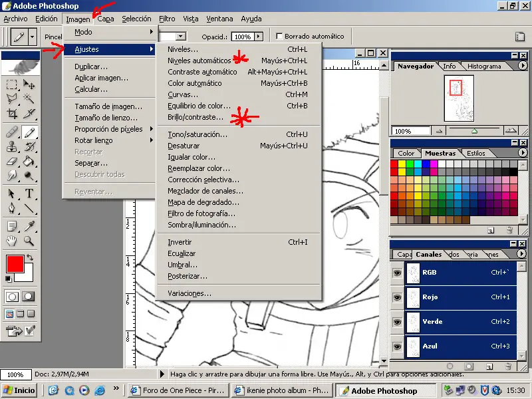Open the Pencil tool preset dropdown
The width and height of the screenshot is (532, 399).
pyautogui.click(x=33, y=36)
